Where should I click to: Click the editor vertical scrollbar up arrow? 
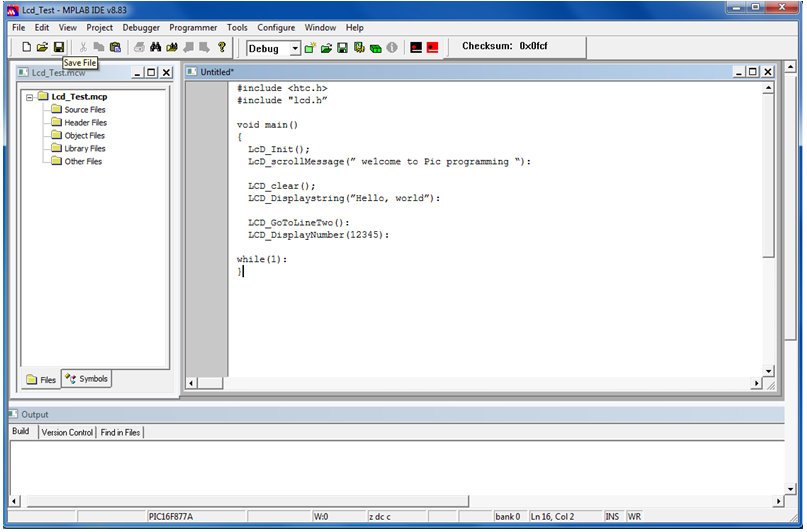[768, 88]
